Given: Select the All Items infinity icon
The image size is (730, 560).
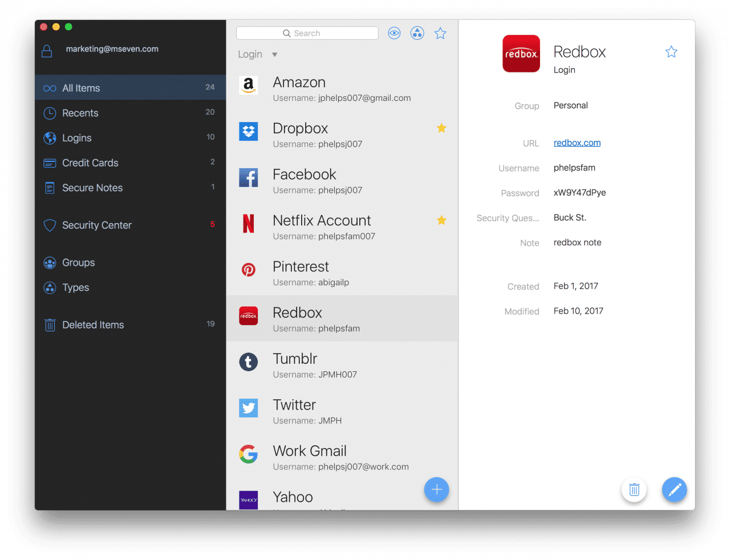Looking at the screenshot, I should pyautogui.click(x=50, y=88).
